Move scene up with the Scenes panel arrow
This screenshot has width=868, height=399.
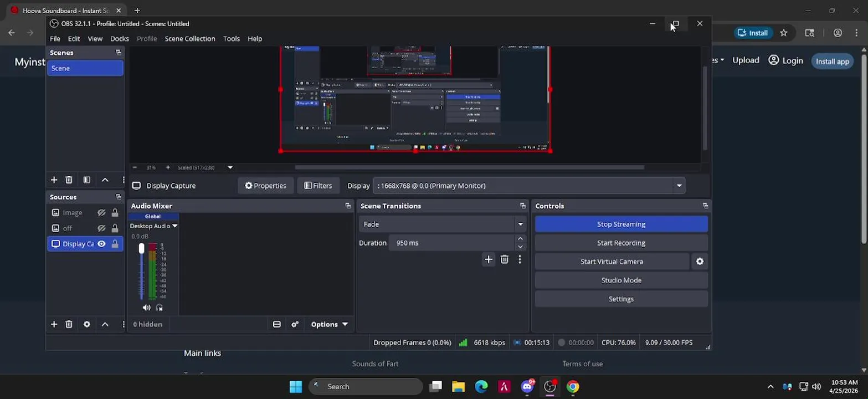[105, 180]
